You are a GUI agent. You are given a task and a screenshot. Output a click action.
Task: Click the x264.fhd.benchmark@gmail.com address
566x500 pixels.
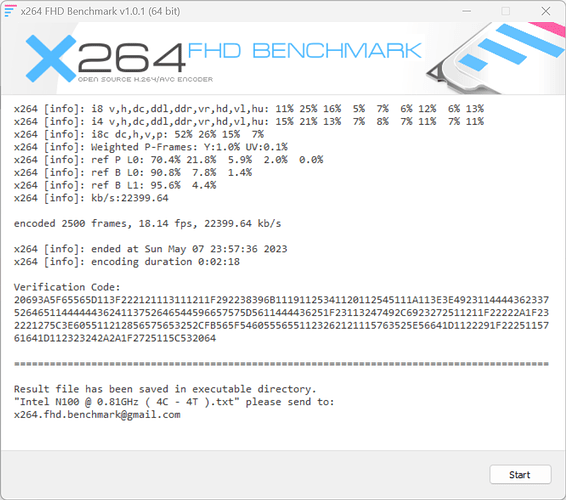pos(97,414)
